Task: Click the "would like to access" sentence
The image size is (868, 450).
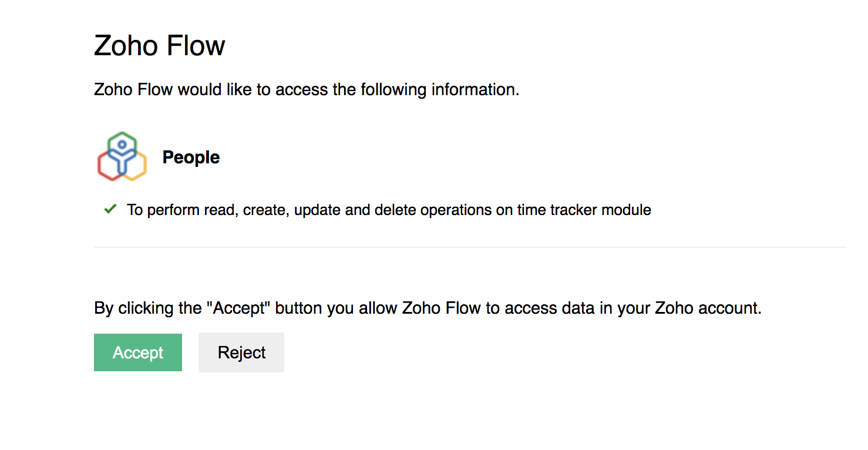Action: tap(307, 90)
